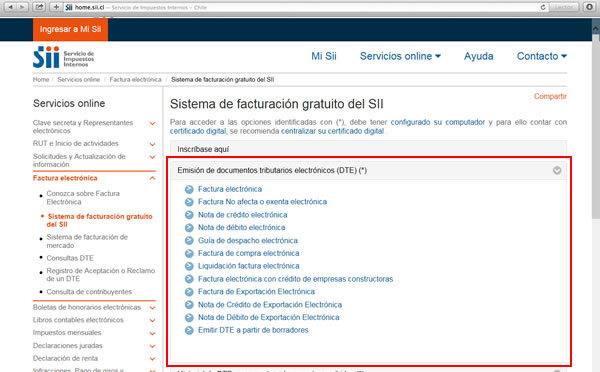Click arrow icon beside Guía de despacho
The height and width of the screenshot is (372, 600).
click(x=189, y=241)
